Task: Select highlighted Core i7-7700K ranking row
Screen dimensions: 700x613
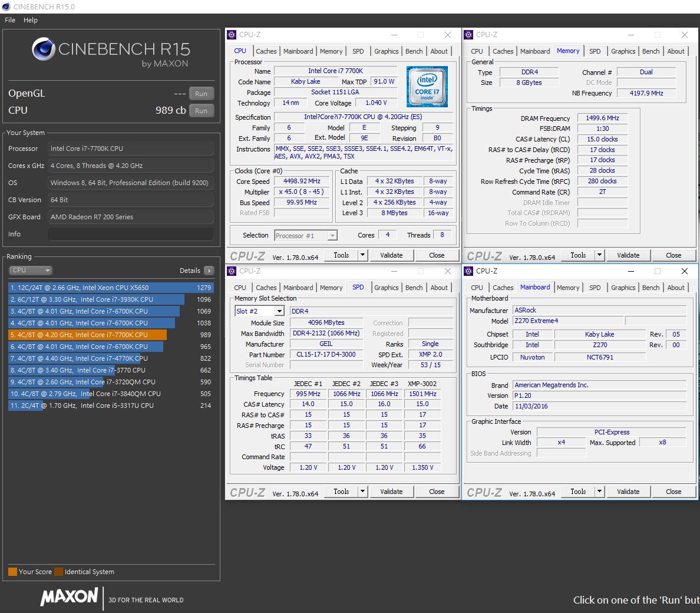Action: pos(111,335)
